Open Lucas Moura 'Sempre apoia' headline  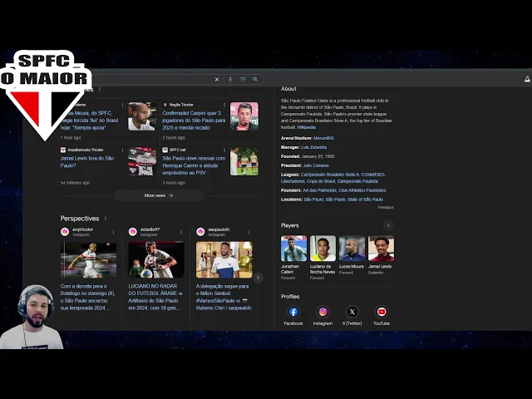pyautogui.click(x=90, y=120)
